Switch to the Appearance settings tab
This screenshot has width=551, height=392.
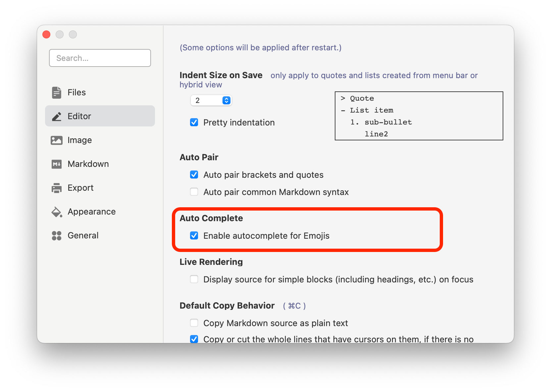tap(91, 212)
